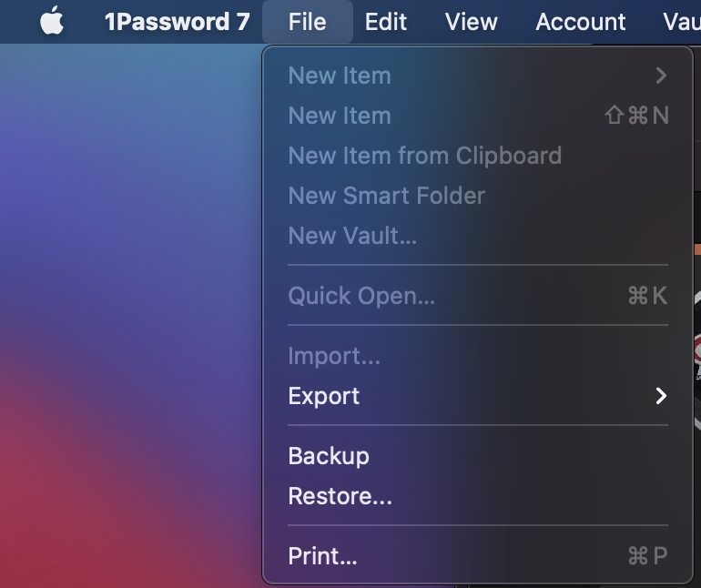Select New Item from Clipboard
This screenshot has height=588, width=701.
(x=478, y=156)
